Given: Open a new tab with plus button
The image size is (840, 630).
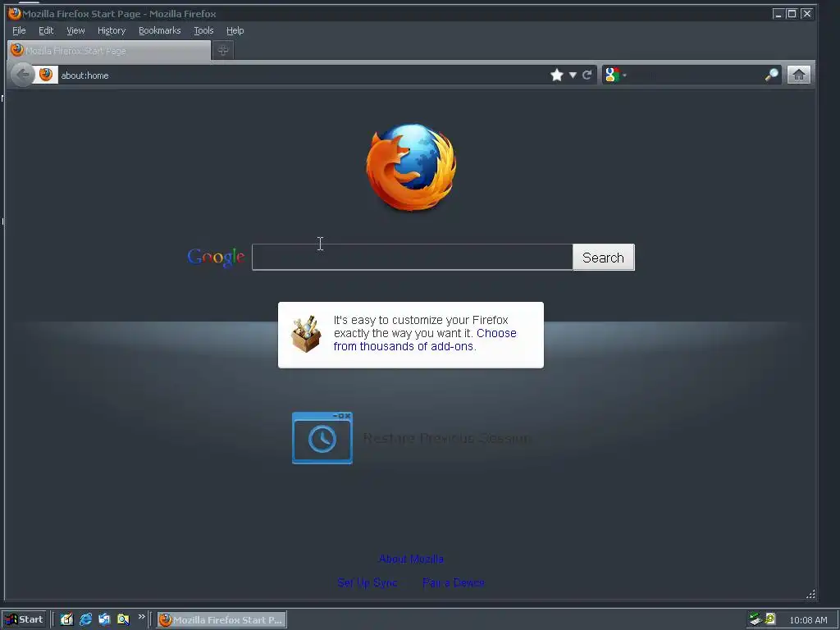Looking at the screenshot, I should 223,50.
